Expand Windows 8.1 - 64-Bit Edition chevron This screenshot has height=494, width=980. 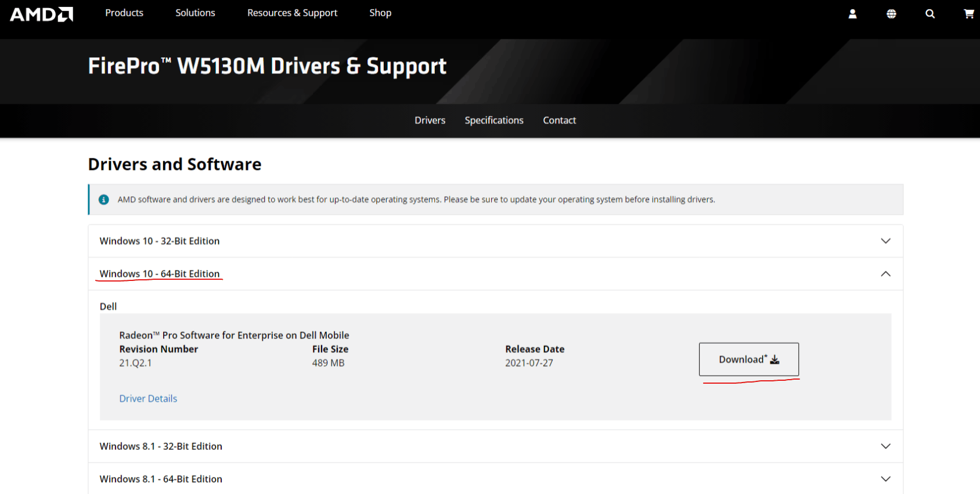click(885, 479)
